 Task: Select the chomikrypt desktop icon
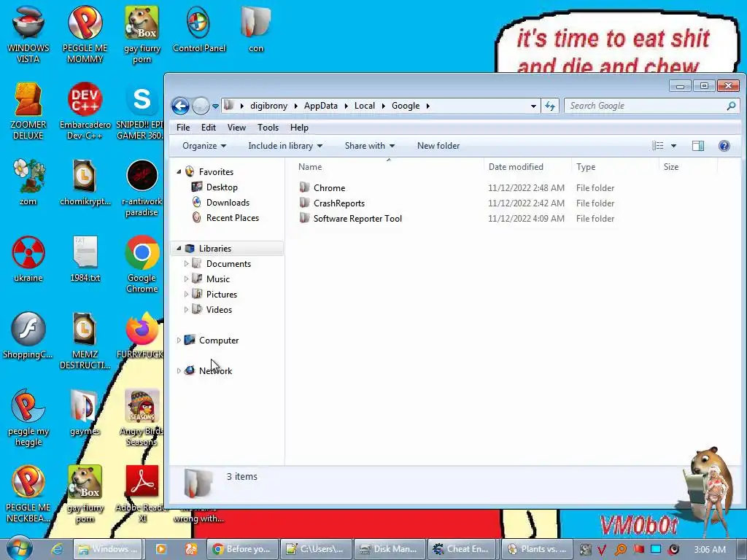point(85,182)
